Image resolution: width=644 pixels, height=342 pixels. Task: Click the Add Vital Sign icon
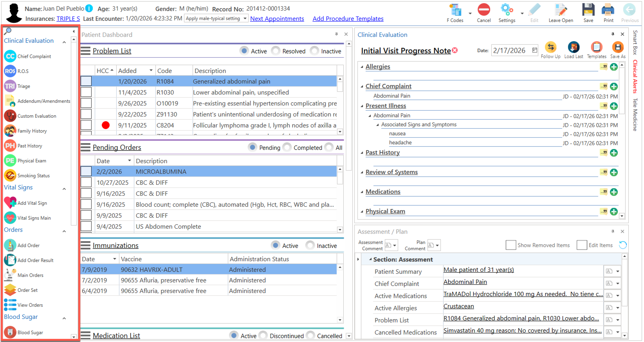click(10, 203)
